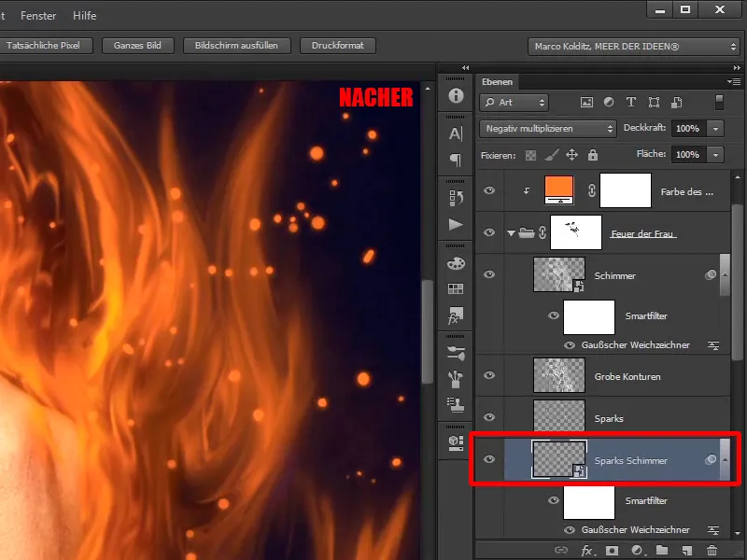The width and height of the screenshot is (747, 560).
Task: Open the Swatches grid panel icon
Action: point(456,288)
